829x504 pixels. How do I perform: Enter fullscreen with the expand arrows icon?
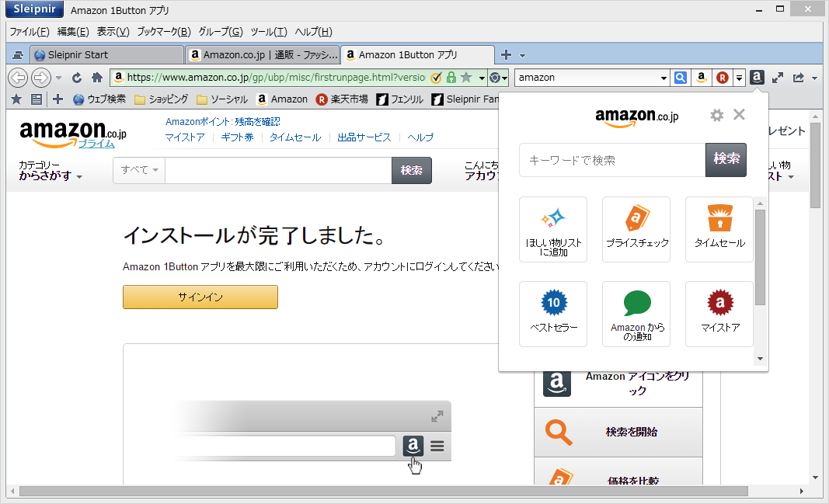coord(778,78)
